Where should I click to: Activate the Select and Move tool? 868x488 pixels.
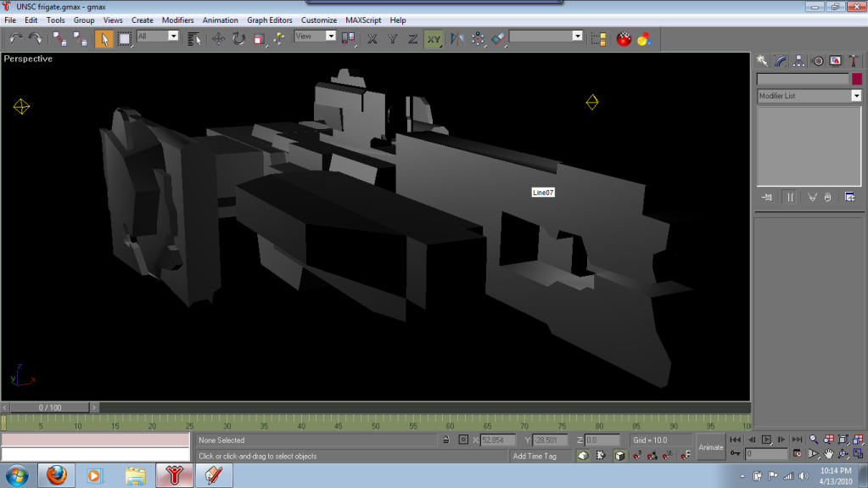pos(218,39)
